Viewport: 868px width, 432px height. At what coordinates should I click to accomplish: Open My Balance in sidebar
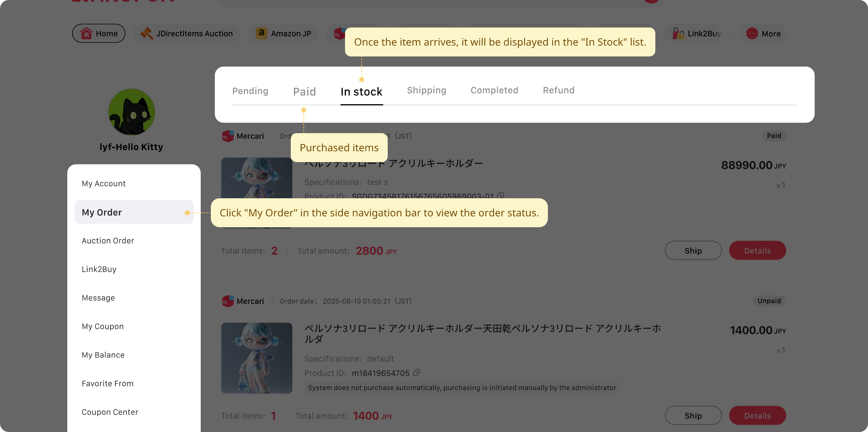pos(103,355)
